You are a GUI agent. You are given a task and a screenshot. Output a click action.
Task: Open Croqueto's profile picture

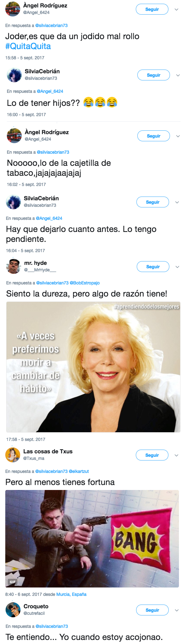(x=13, y=610)
